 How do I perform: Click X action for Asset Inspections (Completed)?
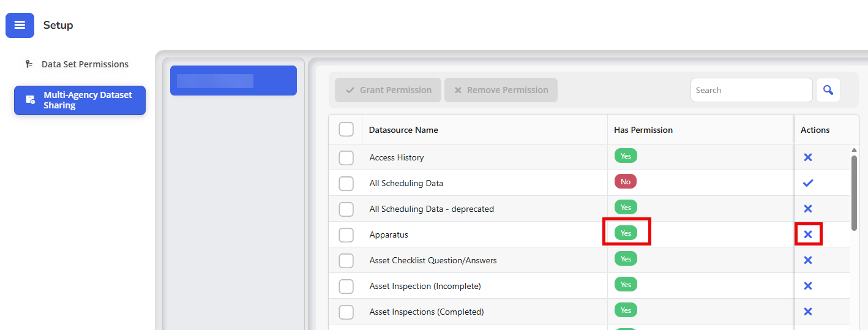[807, 312]
